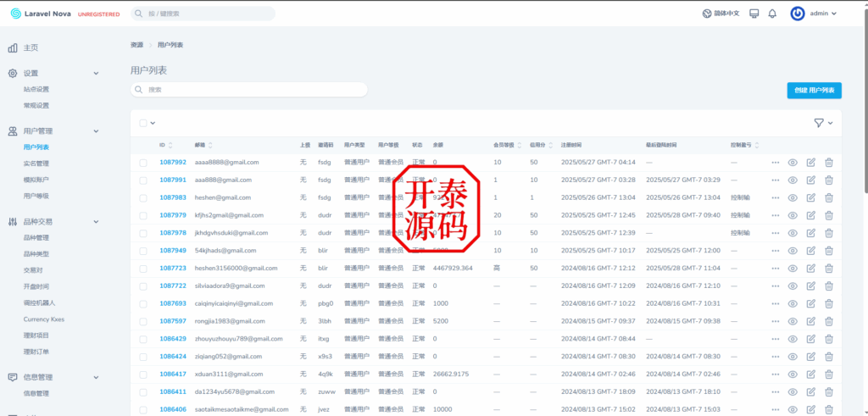The height and width of the screenshot is (416, 868).
Task: Open select-all options dropdown arrow
Action: [153, 124]
